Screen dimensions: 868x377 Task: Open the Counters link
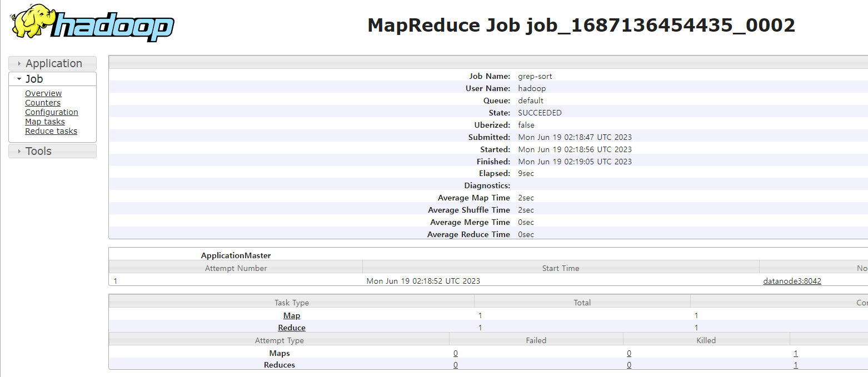(43, 103)
